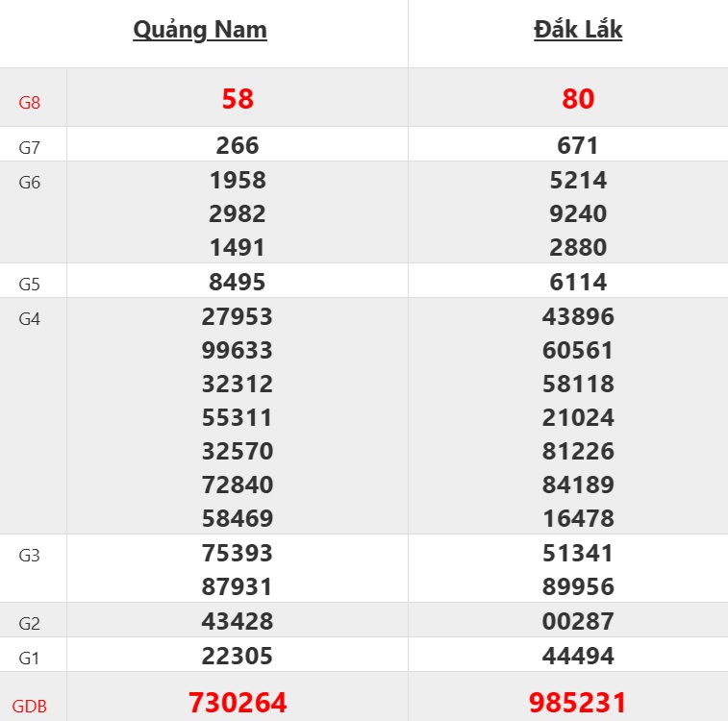Click Quảng Nam G8 result 58
Viewport: 728px width, 721px height.
(x=238, y=98)
